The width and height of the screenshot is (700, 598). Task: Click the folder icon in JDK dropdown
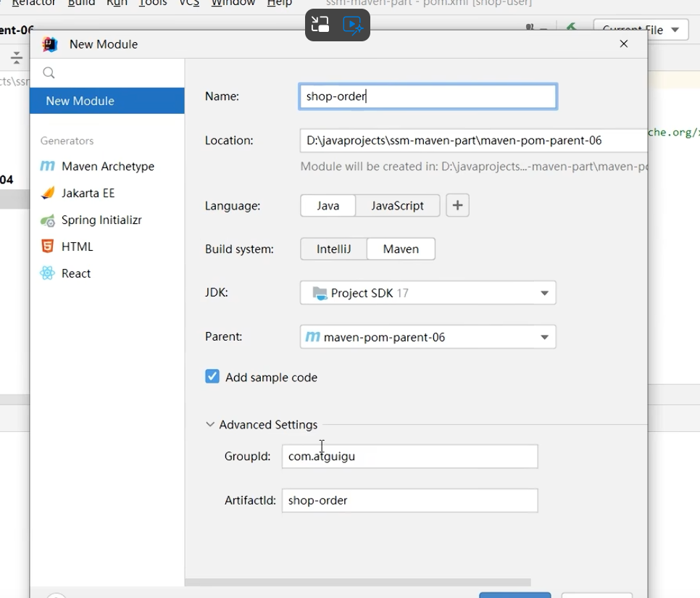[x=320, y=293]
